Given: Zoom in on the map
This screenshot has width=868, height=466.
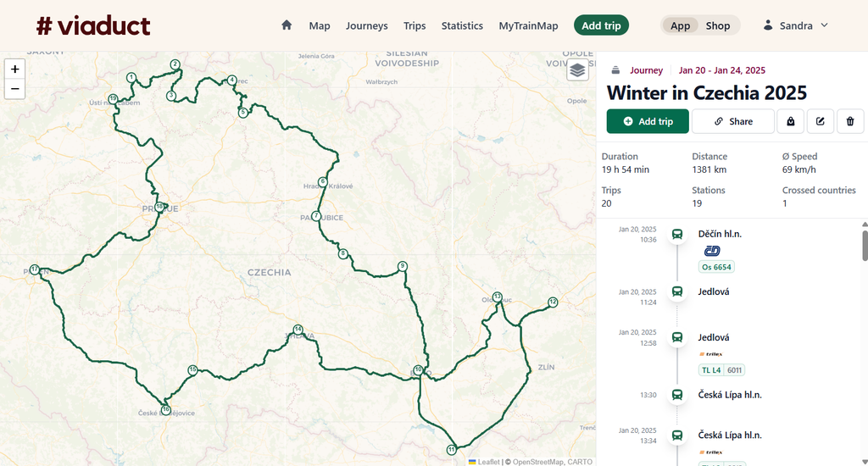Looking at the screenshot, I should [15, 69].
